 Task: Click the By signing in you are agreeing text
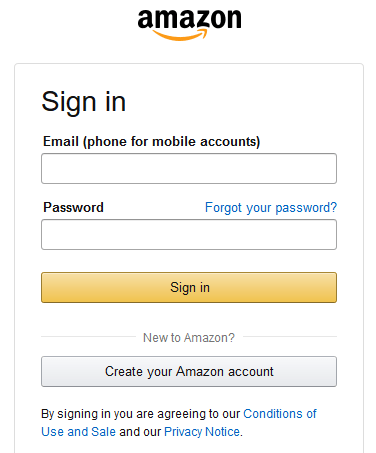140,414
